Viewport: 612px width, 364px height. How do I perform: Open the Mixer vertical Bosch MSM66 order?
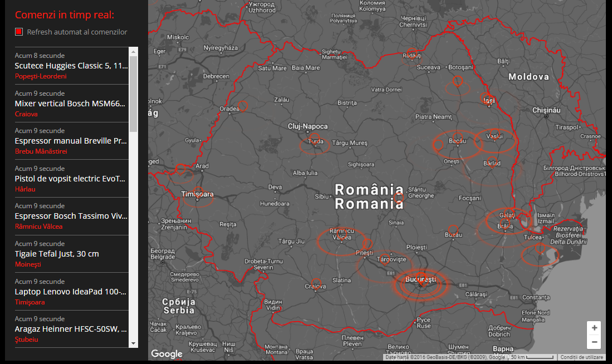click(x=71, y=104)
